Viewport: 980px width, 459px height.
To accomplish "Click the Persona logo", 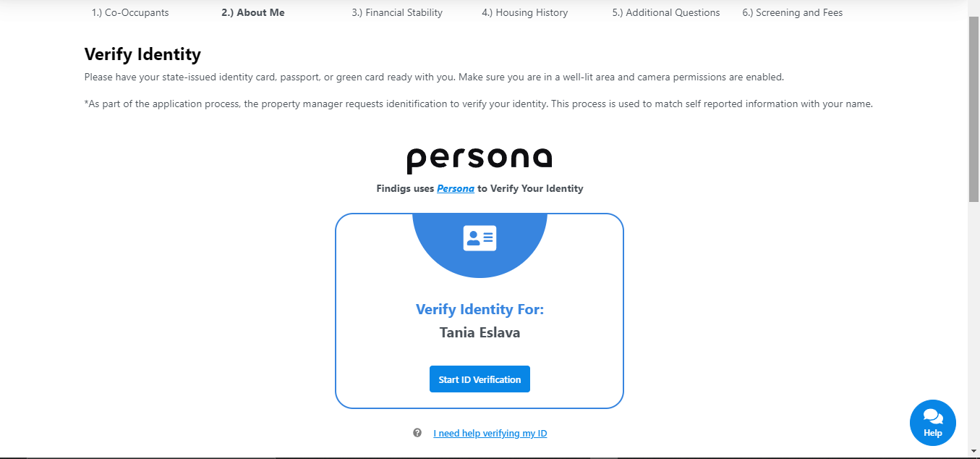I will pyautogui.click(x=480, y=159).
